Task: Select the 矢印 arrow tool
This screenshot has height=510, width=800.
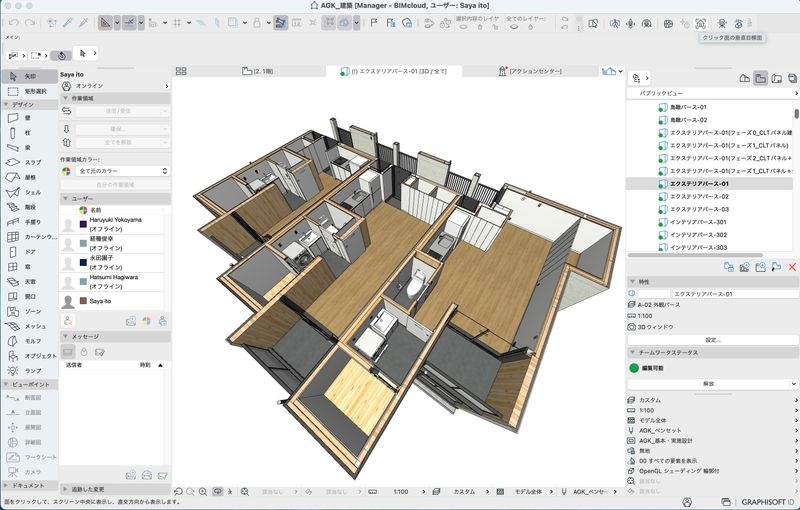Action: point(29,76)
